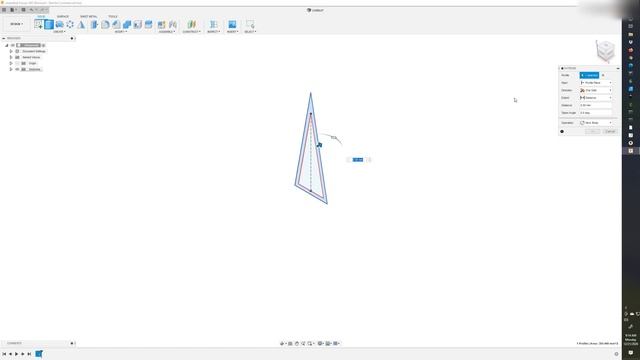The width and height of the screenshot is (640, 360).
Task: Expand the Document Settings tree node
Action: 11,51
